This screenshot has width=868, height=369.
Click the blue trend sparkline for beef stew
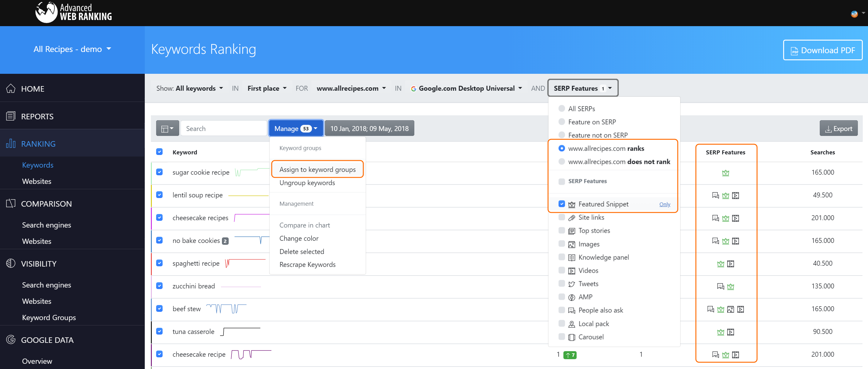pyautogui.click(x=226, y=308)
